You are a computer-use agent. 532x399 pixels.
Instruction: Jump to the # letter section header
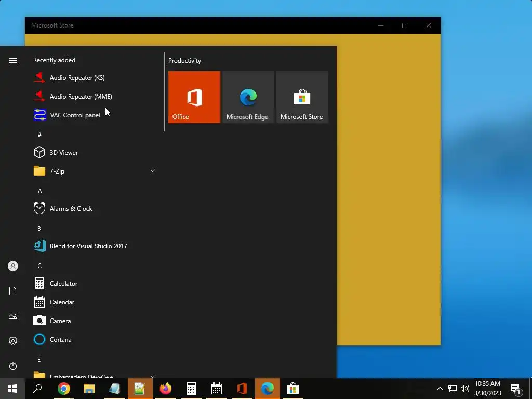(x=39, y=135)
